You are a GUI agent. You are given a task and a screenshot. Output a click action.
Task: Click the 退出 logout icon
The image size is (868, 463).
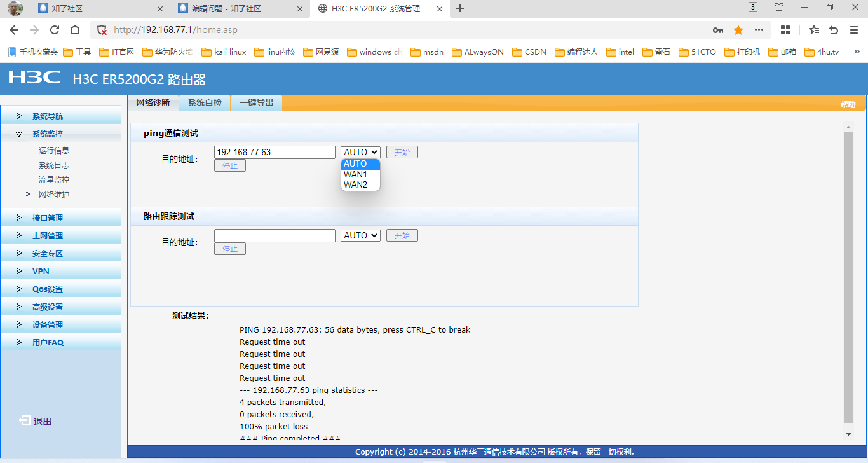25,420
